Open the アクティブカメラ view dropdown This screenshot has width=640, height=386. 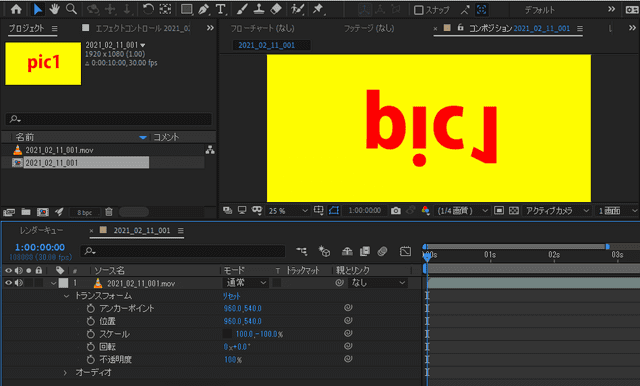(x=557, y=211)
